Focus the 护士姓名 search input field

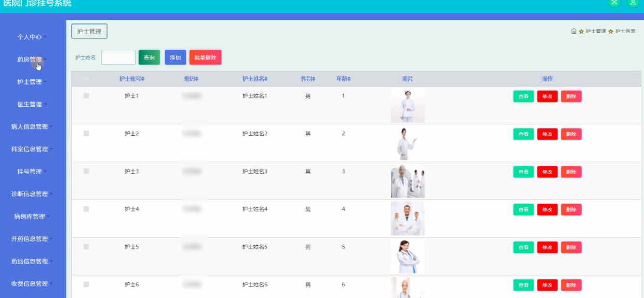[118, 58]
